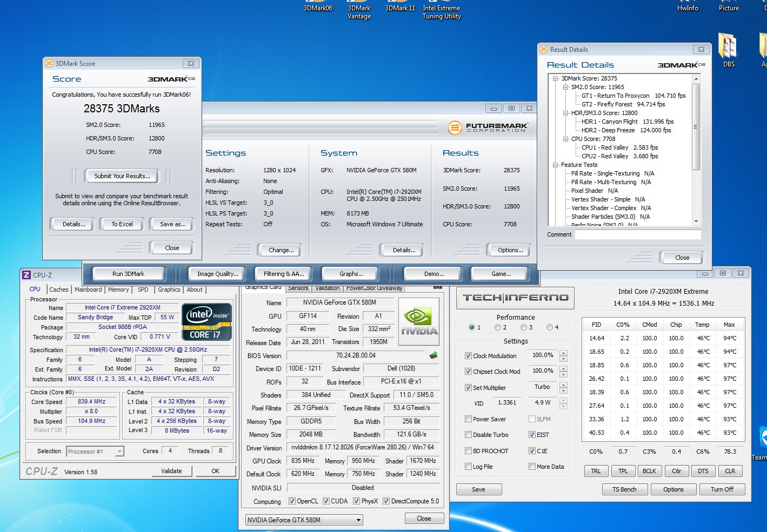Click the Validate button in CPU-Z
This screenshot has width=767, height=532.
171,471
